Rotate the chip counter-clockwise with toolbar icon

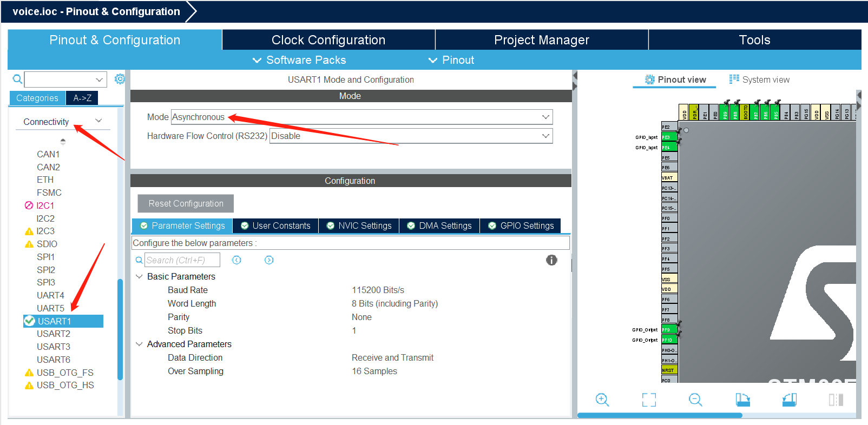pyautogui.click(x=790, y=400)
